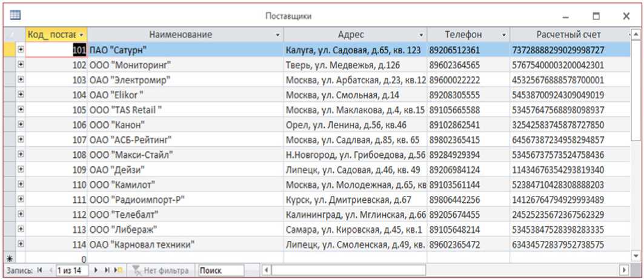Minimize the Поставщики window
This screenshot has width=644, height=279.
click(566, 16)
